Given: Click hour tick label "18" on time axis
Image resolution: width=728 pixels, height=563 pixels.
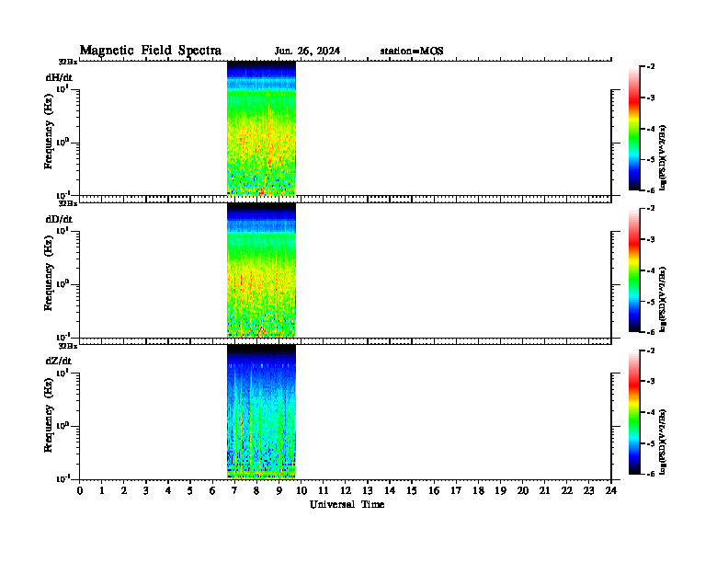Looking at the screenshot, I should 478,490.
